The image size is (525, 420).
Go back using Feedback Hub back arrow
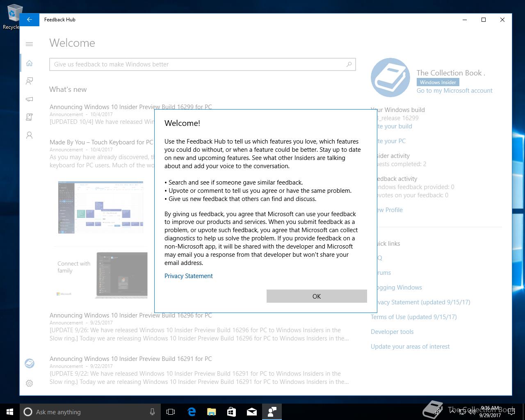30,20
